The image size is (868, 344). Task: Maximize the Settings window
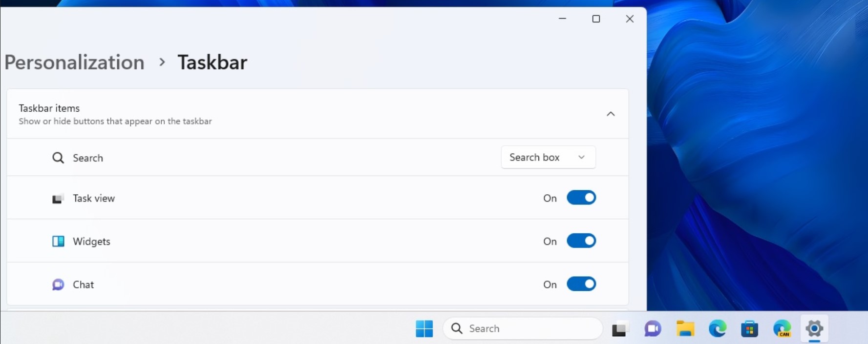596,19
